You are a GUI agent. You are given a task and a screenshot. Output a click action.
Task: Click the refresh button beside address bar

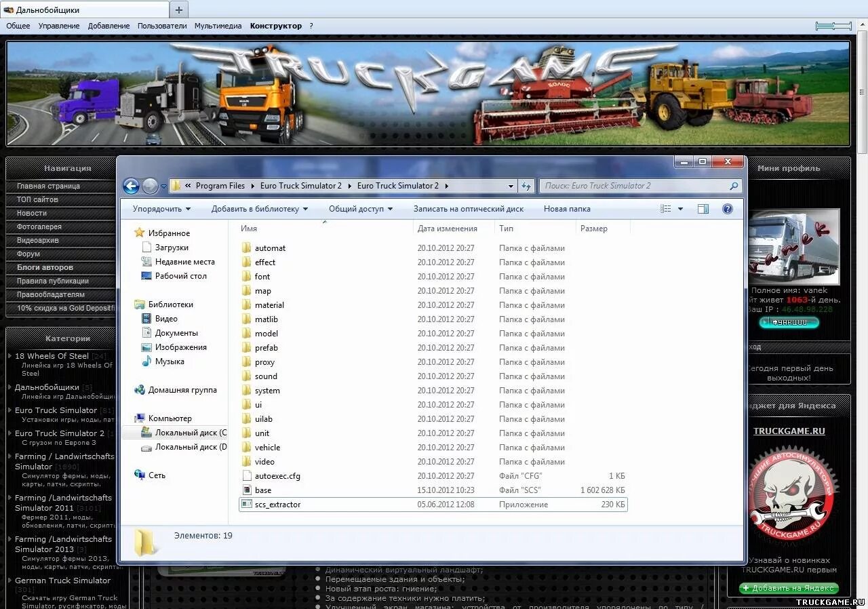coord(526,186)
